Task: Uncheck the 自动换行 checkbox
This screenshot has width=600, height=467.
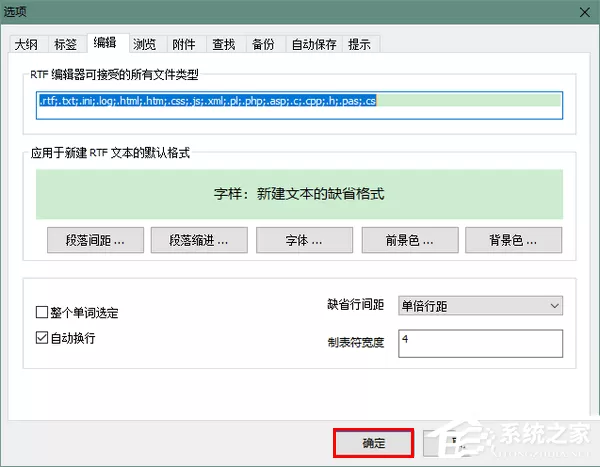Action: [x=42, y=338]
